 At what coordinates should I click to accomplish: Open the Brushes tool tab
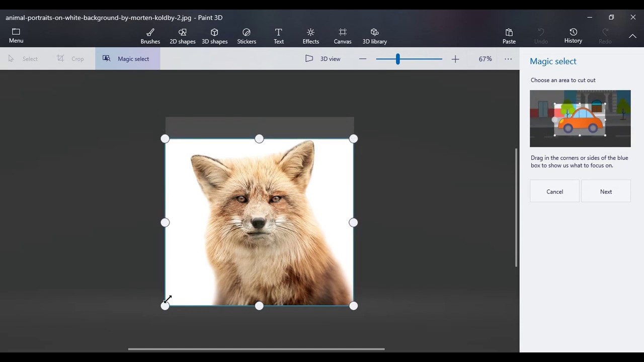(x=150, y=36)
